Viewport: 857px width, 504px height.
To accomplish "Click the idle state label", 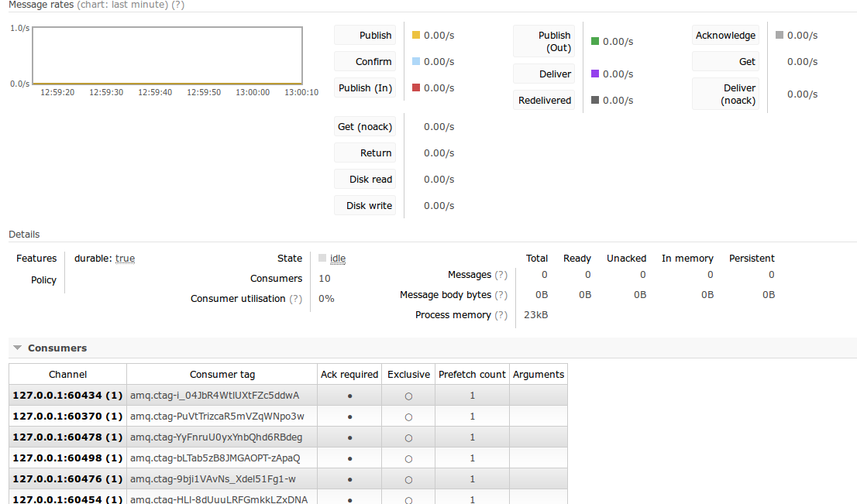I will [338, 259].
